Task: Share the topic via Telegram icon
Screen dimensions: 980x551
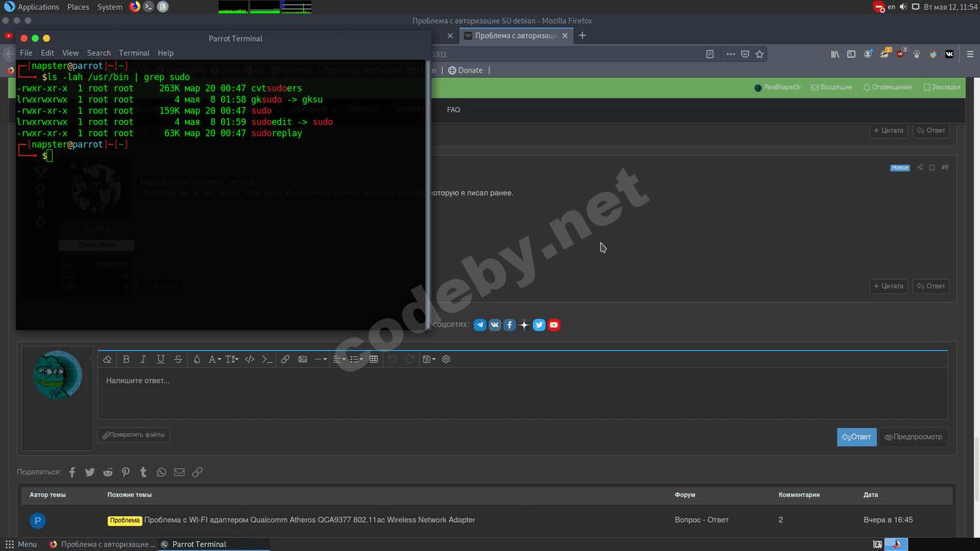Action: click(x=480, y=325)
